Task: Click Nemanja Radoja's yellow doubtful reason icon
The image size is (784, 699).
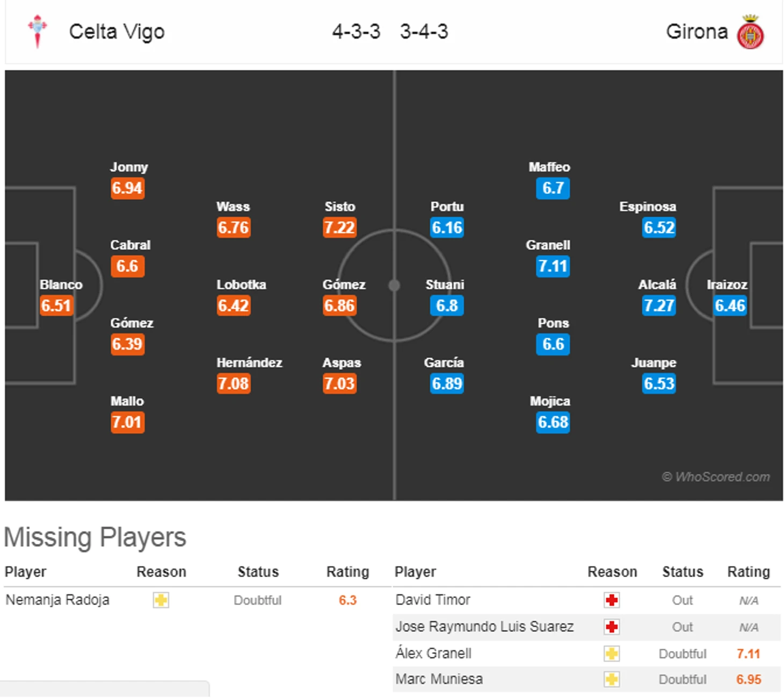Action: (161, 600)
